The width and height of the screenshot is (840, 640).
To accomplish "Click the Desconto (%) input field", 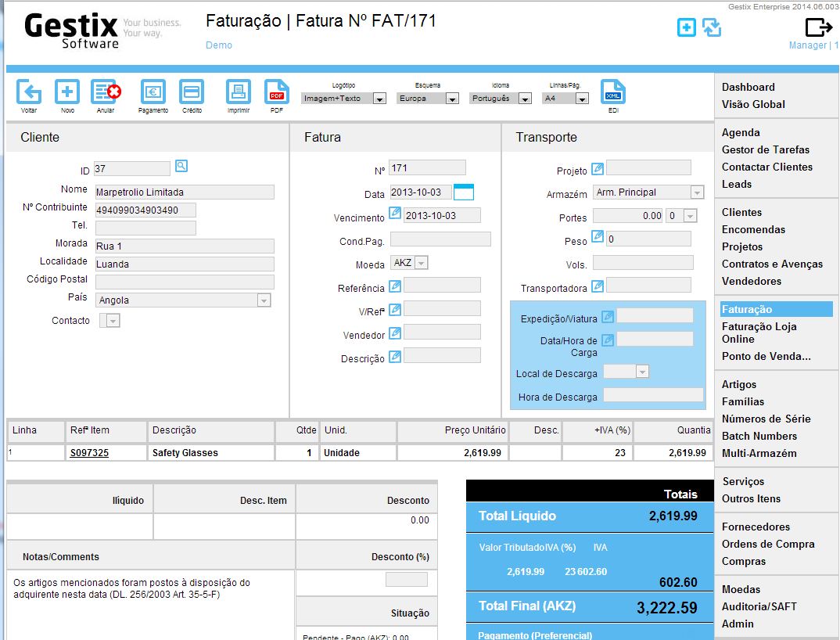I will (407, 580).
